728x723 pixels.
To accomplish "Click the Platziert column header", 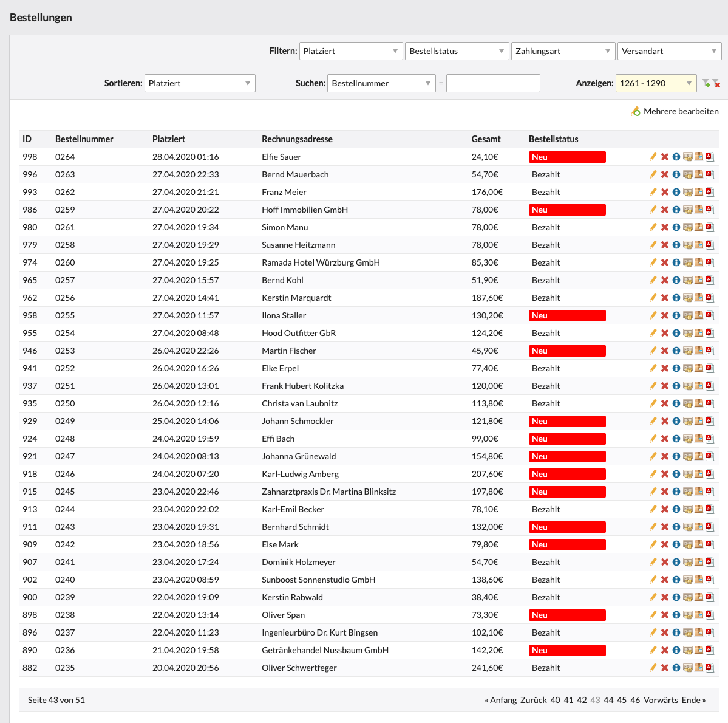I will coord(169,139).
